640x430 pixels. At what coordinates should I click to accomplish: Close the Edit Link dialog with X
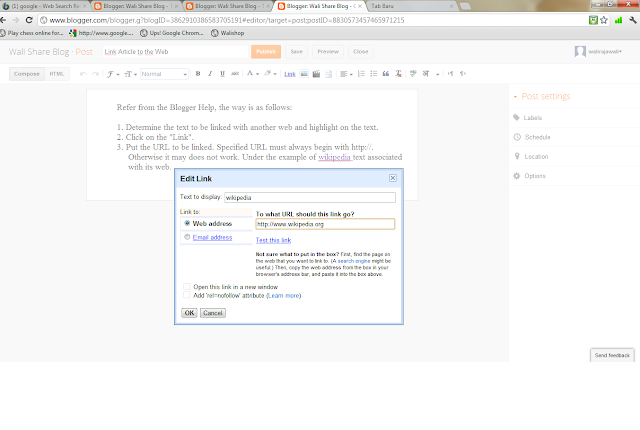(x=393, y=178)
